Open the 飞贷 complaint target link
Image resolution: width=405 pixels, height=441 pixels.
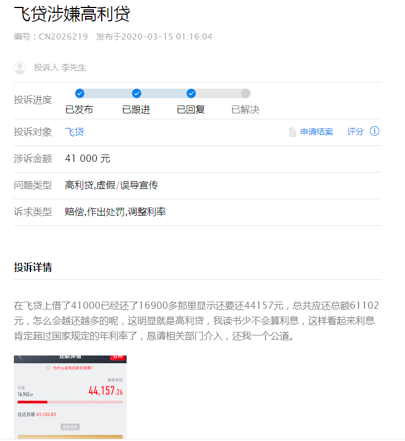pyautogui.click(x=74, y=132)
